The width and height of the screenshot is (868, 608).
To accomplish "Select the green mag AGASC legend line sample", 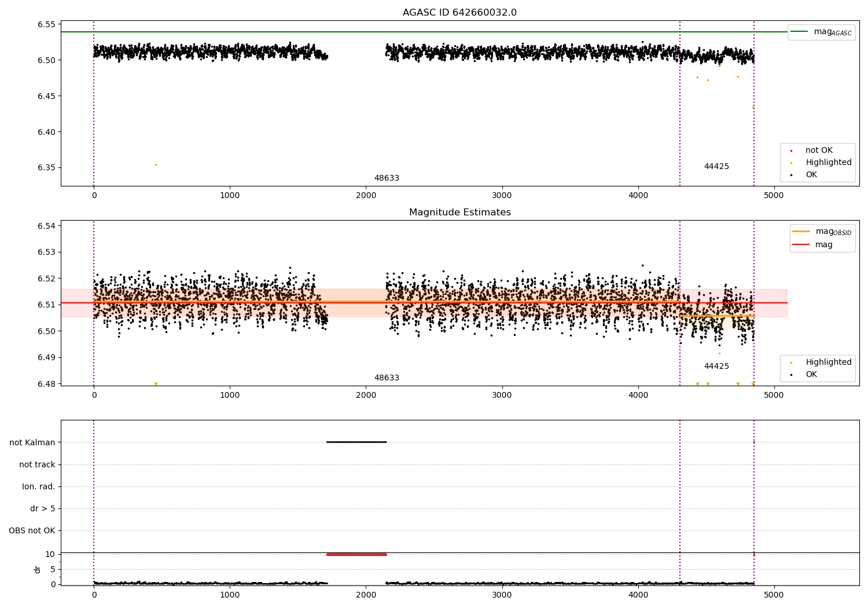I will click(x=800, y=32).
